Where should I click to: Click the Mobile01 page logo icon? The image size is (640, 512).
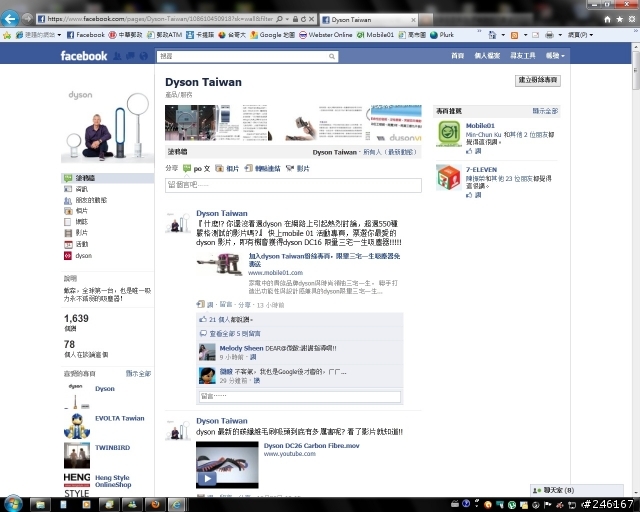pos(449,134)
